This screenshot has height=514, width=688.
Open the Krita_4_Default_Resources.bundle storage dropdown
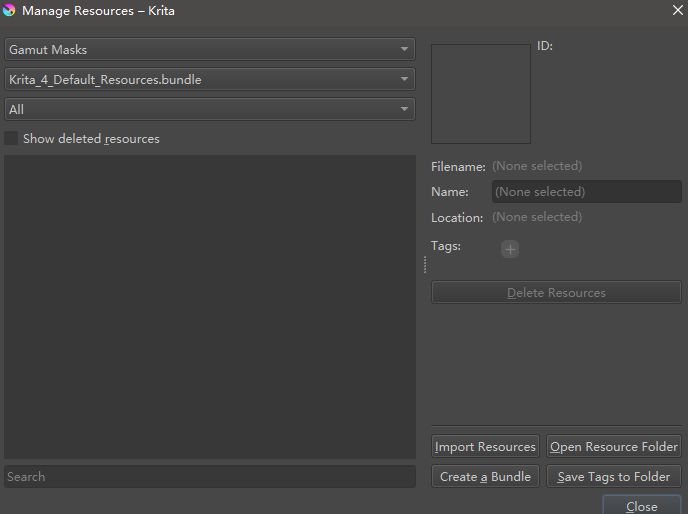[209, 79]
